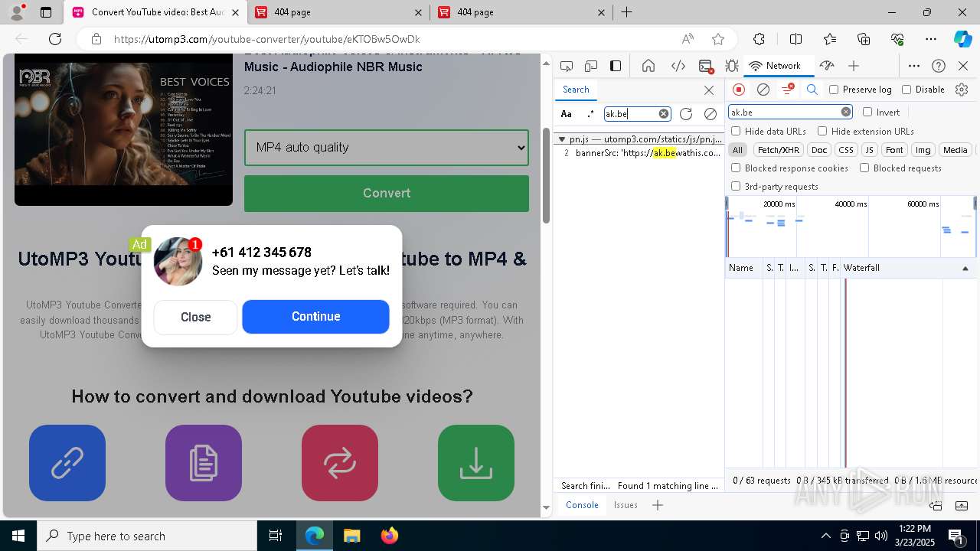Filter requests by Doc type
Screen dimensions: 980x551
(819, 150)
